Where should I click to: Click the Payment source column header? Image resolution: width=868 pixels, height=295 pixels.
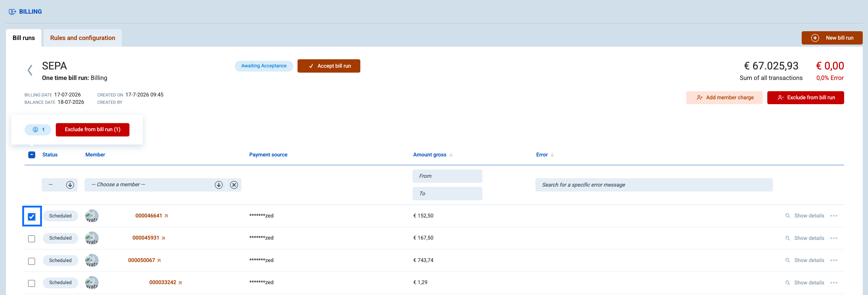click(268, 155)
